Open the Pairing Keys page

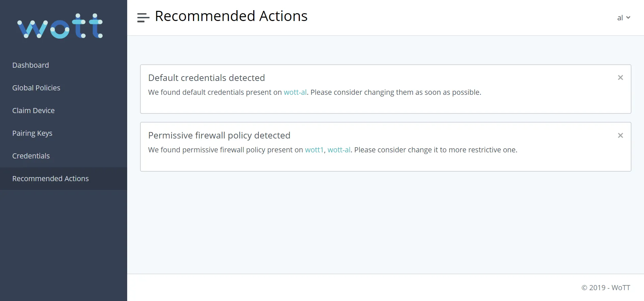32,133
